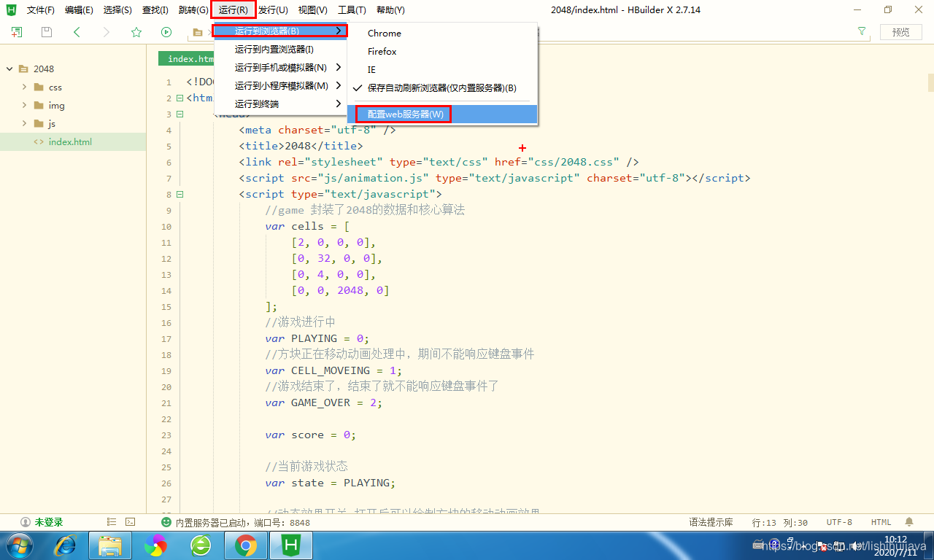Screen dimensions: 934x560
Task: Toggle auto refresh browser on save option
Action: [443, 88]
